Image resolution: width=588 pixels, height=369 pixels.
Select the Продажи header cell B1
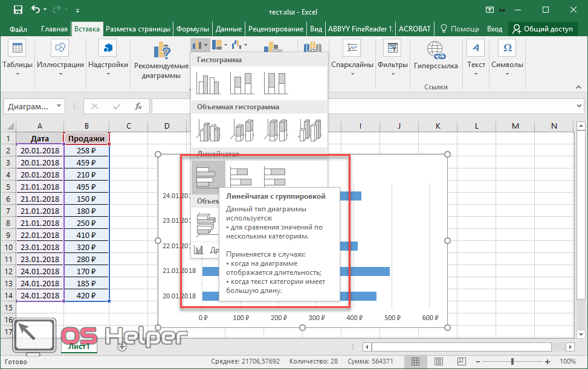click(x=86, y=139)
